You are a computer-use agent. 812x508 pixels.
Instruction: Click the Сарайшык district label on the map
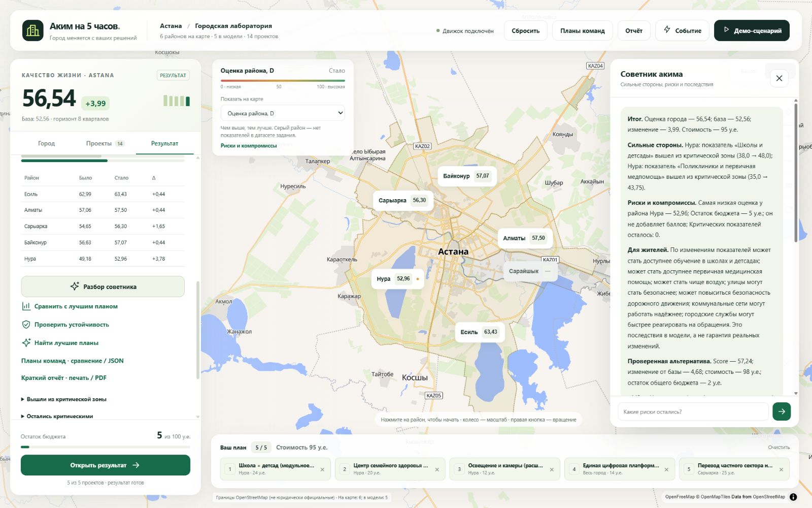(530, 271)
